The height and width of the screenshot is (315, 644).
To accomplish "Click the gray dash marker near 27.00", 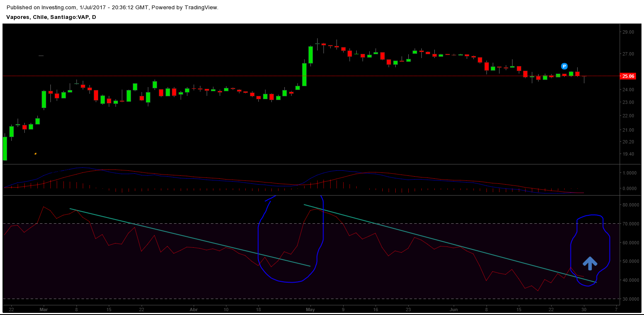I will click(41, 55).
